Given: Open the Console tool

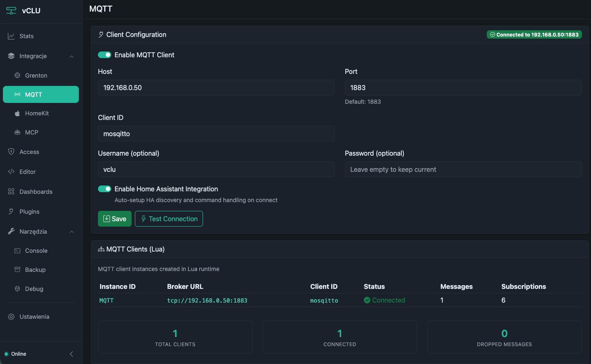Looking at the screenshot, I should [41, 251].
